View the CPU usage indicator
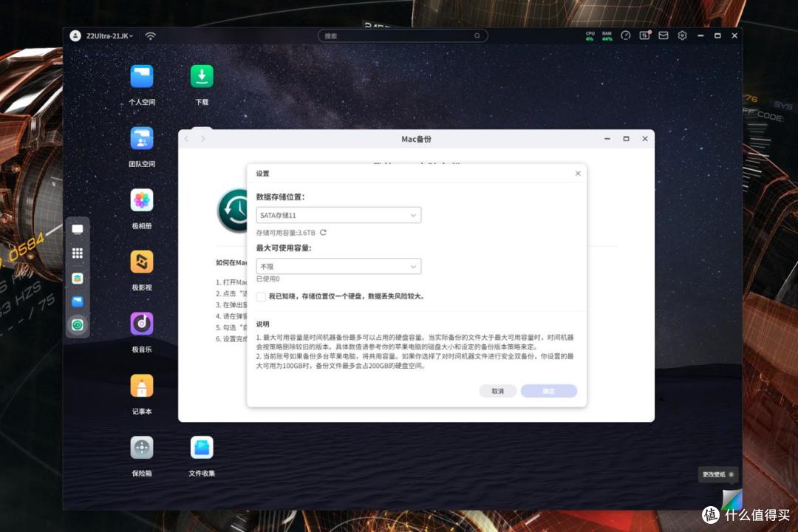The height and width of the screenshot is (532, 798). [590, 36]
